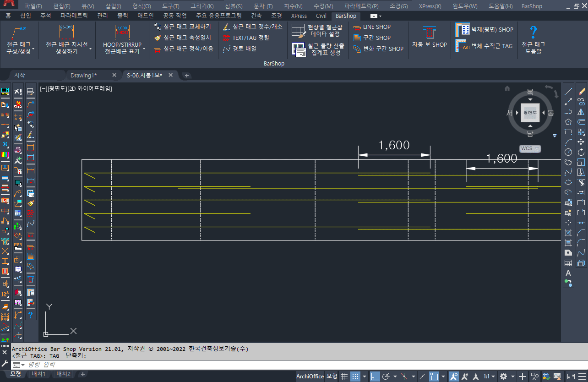Toggle ortho mode in status bar
The image size is (588, 382).
[375, 377]
